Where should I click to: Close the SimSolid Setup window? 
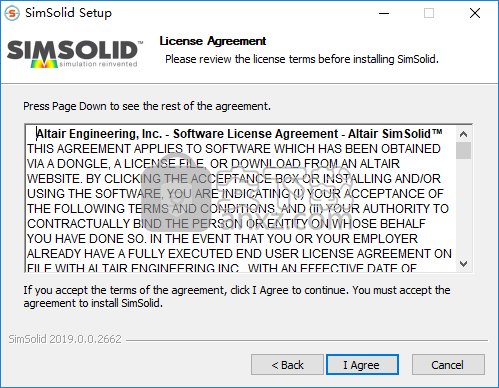click(x=475, y=13)
